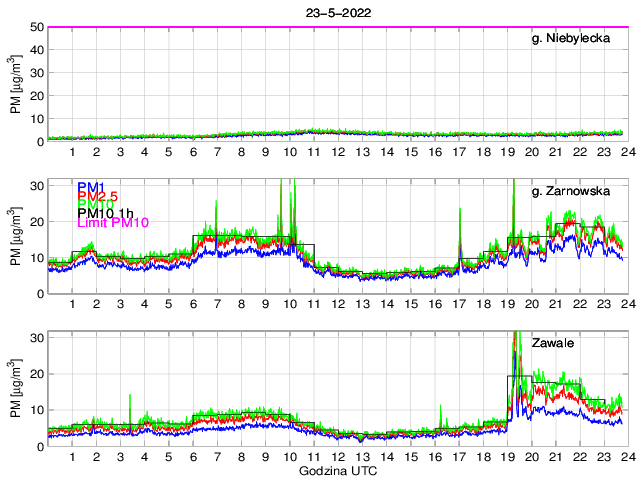Click the 20 tick on the Zarnowska y-axis
The height and width of the screenshot is (480, 640).
(x=37, y=222)
